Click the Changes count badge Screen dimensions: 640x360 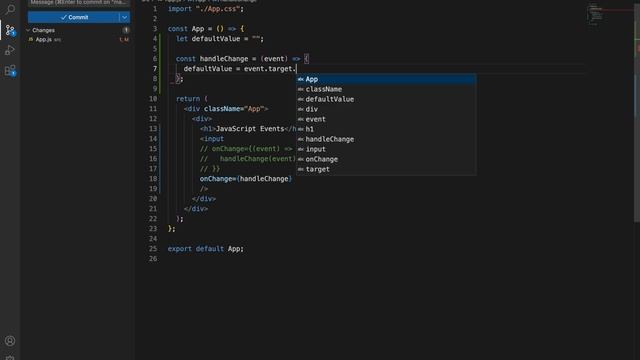(x=126, y=30)
